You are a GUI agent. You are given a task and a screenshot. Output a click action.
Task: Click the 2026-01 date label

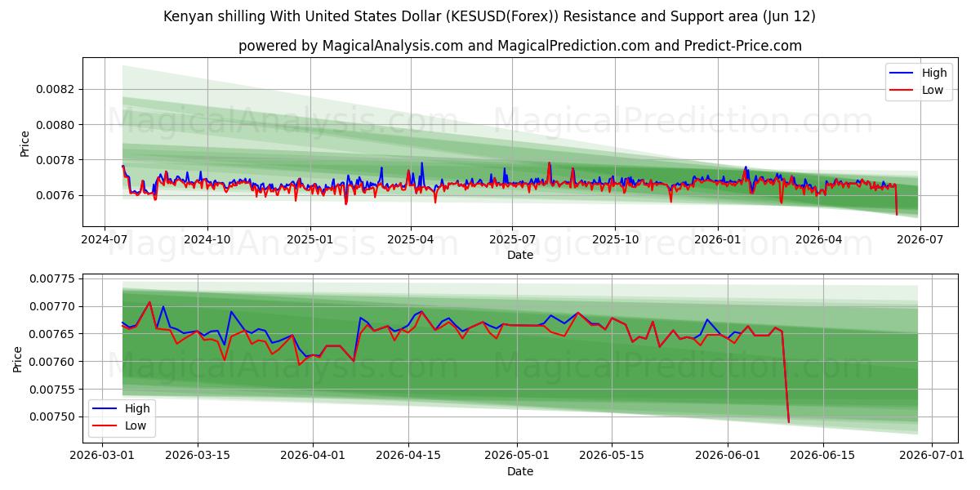(x=718, y=239)
